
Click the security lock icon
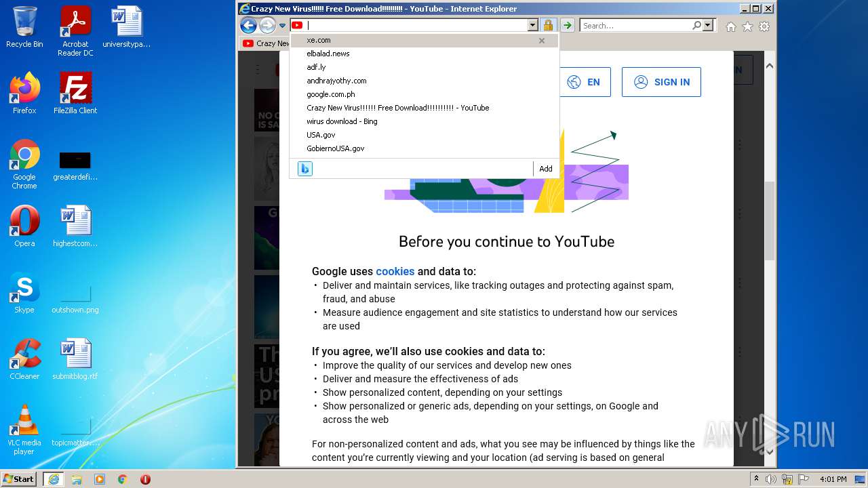[x=548, y=25]
